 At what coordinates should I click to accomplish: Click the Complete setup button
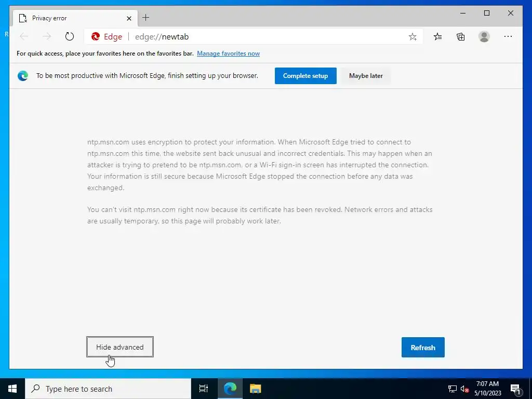[305, 76]
